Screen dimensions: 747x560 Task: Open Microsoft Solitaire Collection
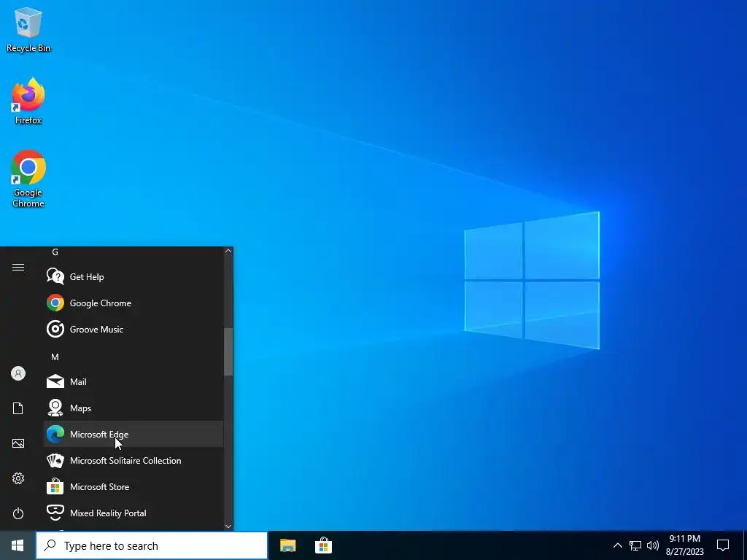coord(133,461)
